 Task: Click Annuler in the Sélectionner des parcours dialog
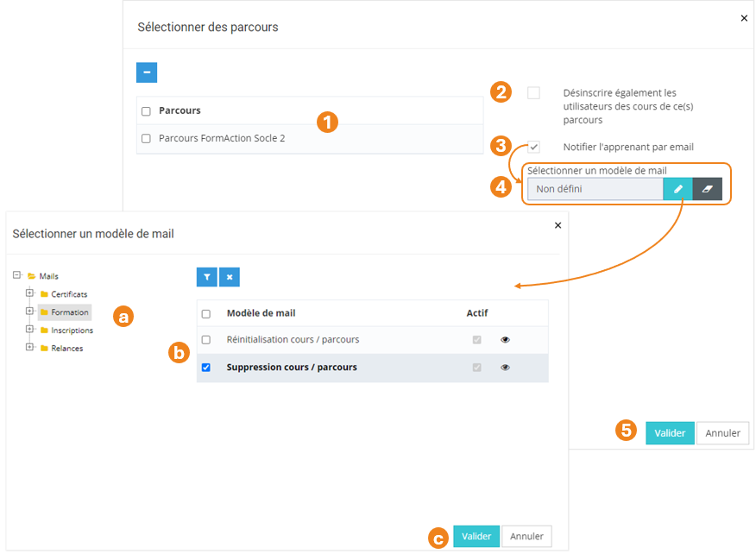point(722,433)
